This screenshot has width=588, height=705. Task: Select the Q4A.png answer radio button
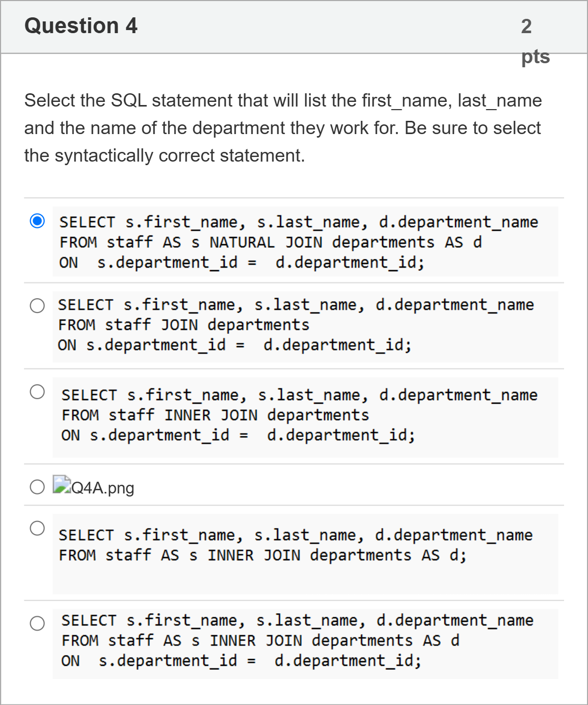click(37, 487)
